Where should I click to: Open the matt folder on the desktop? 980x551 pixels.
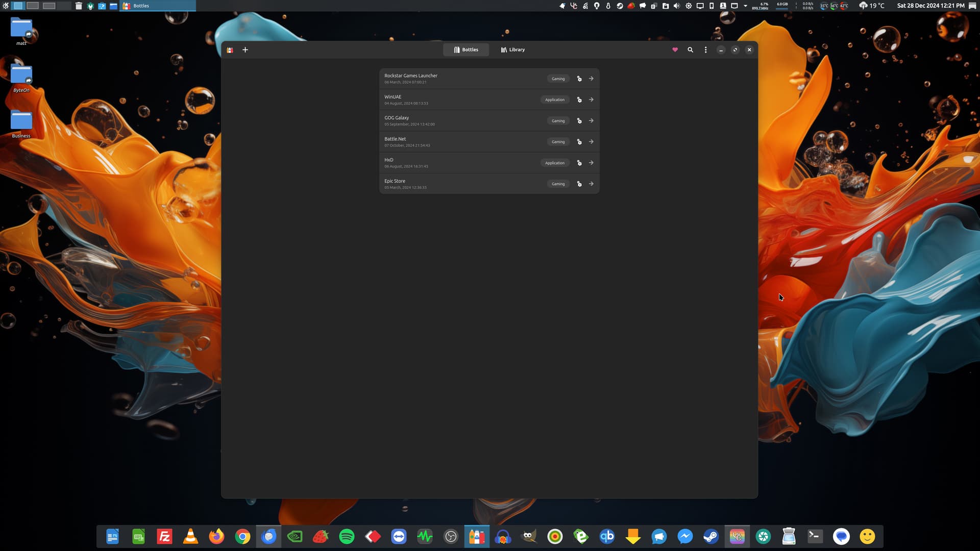21,31
